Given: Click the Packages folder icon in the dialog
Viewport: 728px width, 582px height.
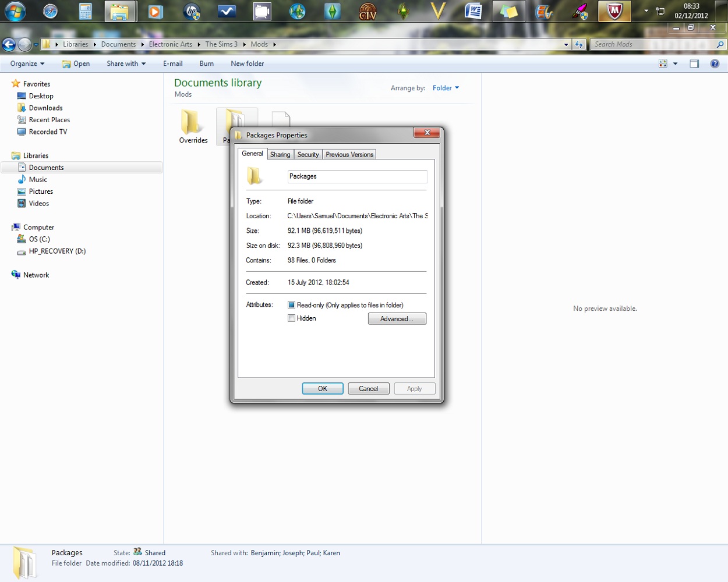Looking at the screenshot, I should pyautogui.click(x=255, y=176).
